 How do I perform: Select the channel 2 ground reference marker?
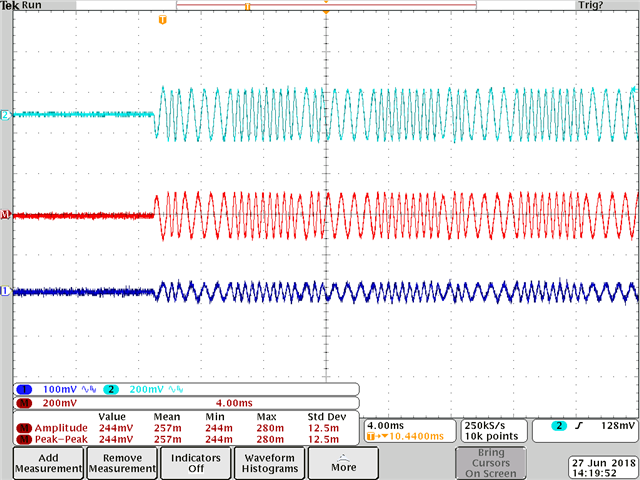pos(5,115)
